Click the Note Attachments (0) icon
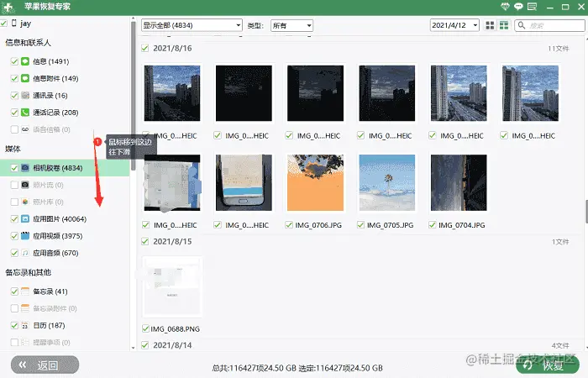The height and width of the screenshot is (378, 588). pyautogui.click(x=25, y=308)
